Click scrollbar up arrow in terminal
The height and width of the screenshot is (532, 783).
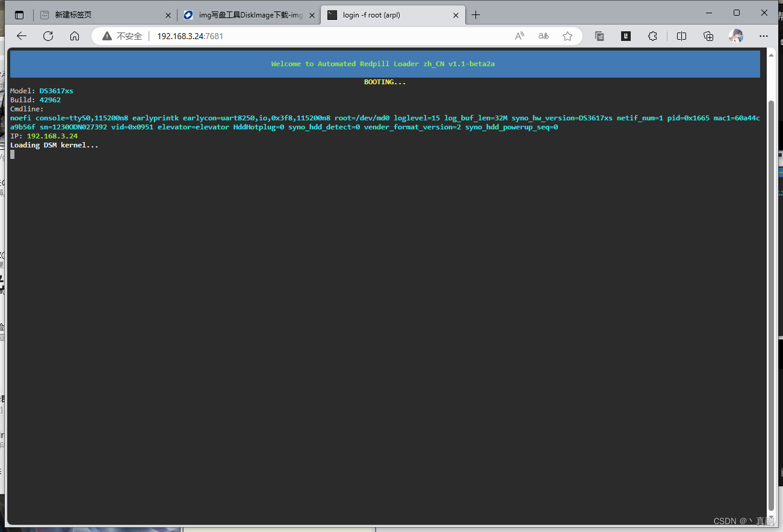[772, 55]
